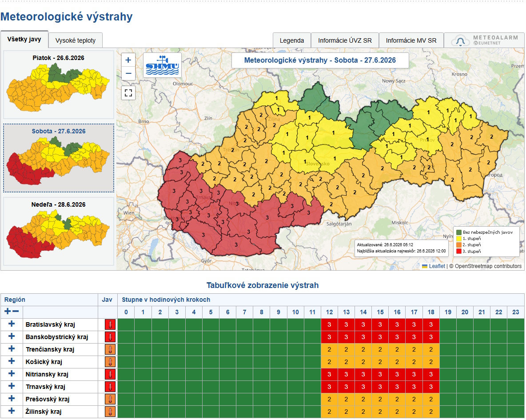Screen dimensions: 526x420
Task: Open the OpenStreetmap contributors link
Action: coord(488,266)
